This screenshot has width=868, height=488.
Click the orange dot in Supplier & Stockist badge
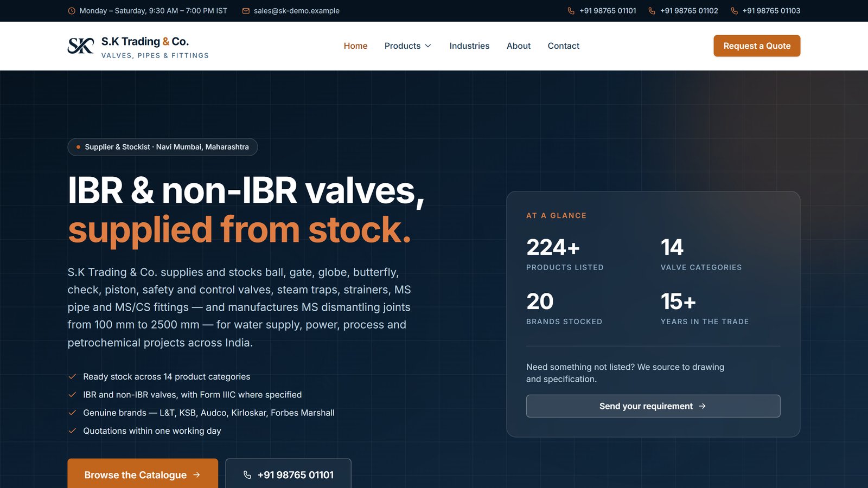coord(78,147)
